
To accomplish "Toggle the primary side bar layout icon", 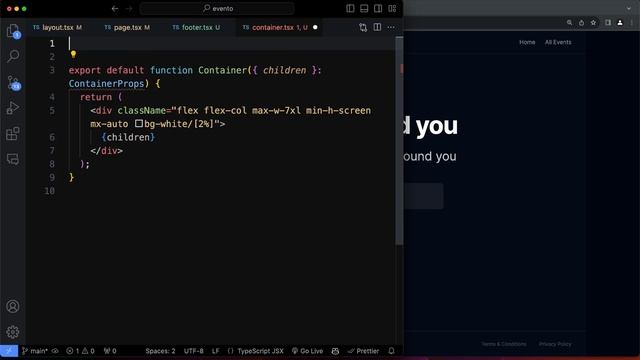I will pyautogui.click(x=350, y=8).
